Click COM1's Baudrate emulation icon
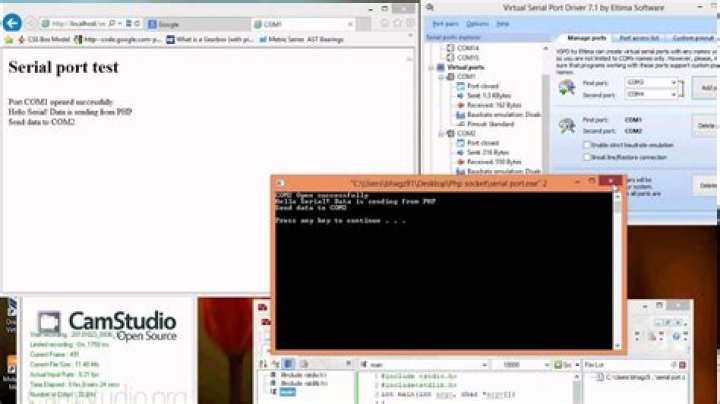The image size is (720, 404). click(x=461, y=115)
